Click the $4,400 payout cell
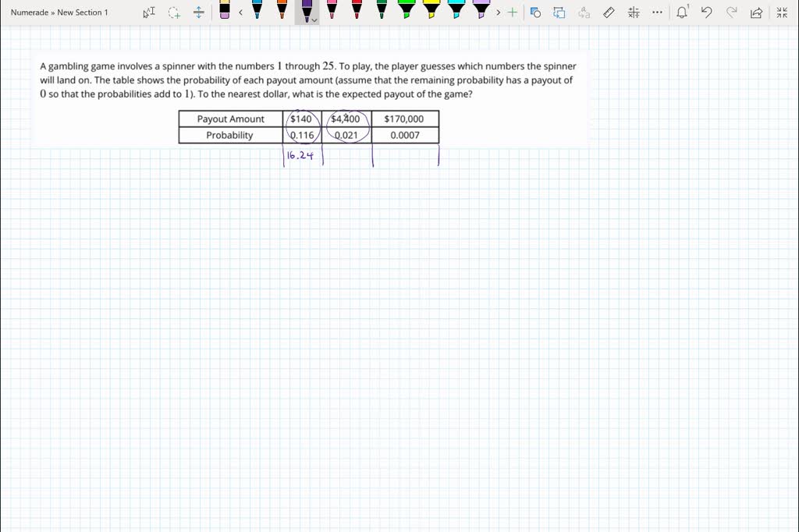Viewport: 799px width, 532px height. click(346, 119)
